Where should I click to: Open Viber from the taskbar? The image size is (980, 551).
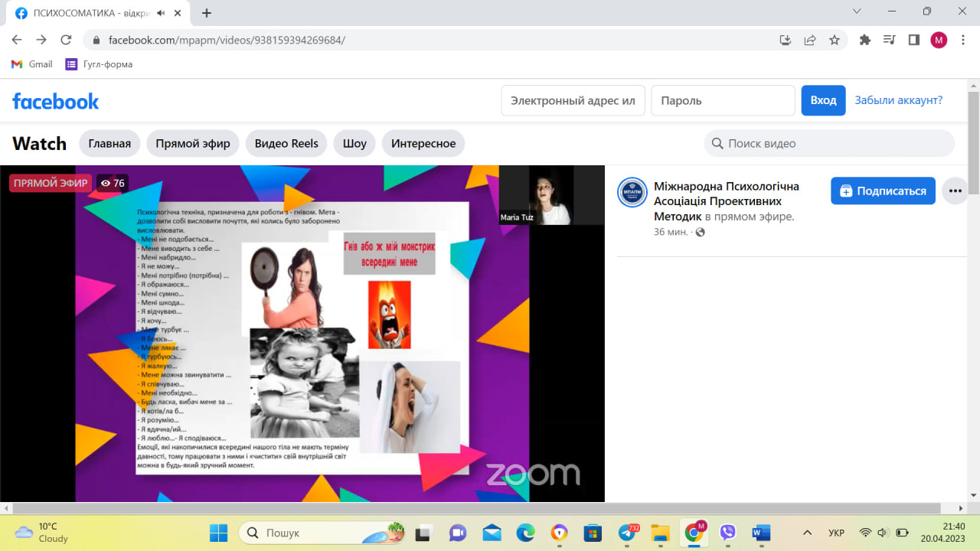727,533
